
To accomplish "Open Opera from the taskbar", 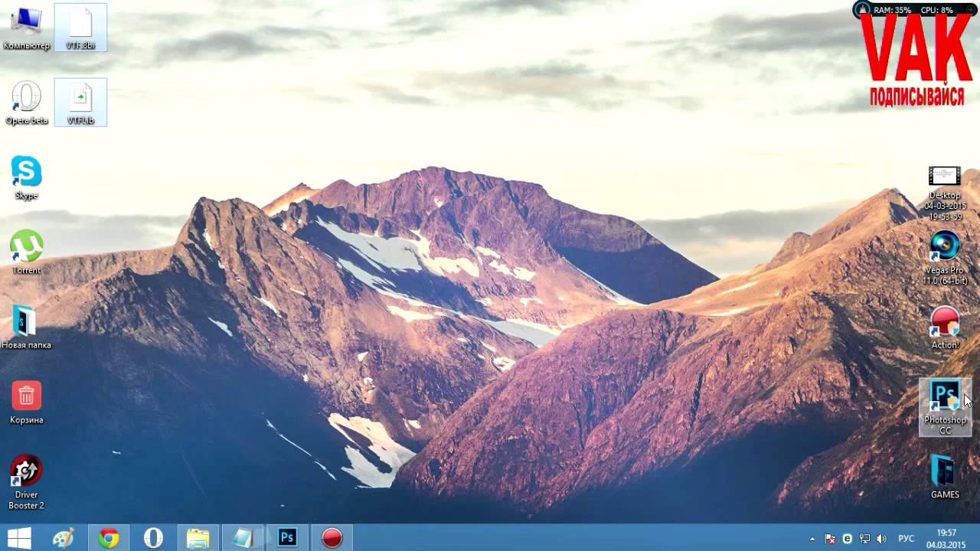I will pyautogui.click(x=153, y=538).
